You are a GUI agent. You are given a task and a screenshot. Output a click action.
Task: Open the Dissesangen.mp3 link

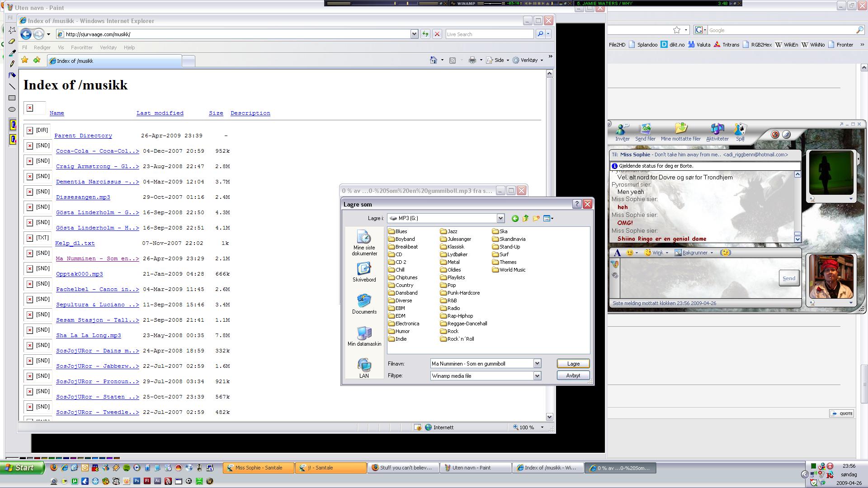coord(83,197)
